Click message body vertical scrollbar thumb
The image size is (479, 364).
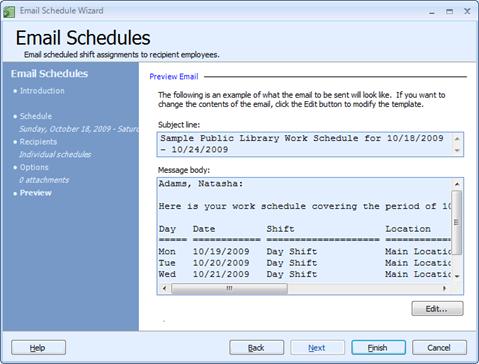tap(457, 222)
